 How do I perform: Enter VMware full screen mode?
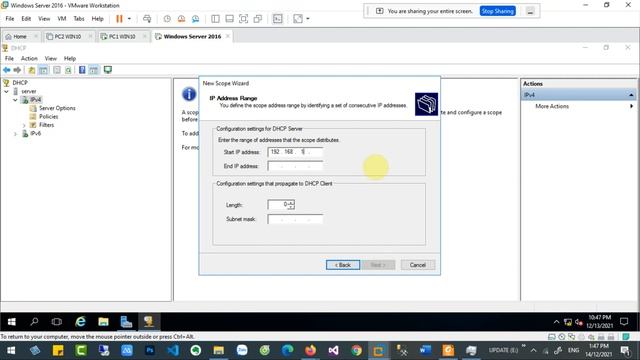click(x=243, y=19)
